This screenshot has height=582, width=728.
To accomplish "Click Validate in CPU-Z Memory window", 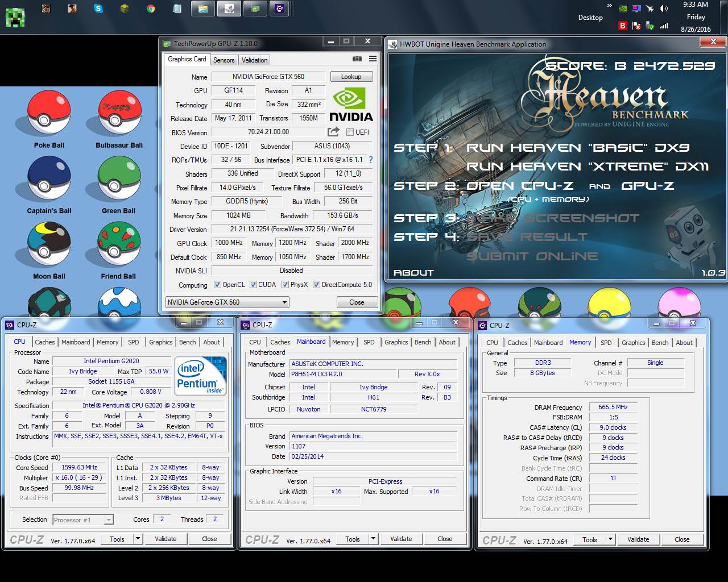I will point(638,539).
